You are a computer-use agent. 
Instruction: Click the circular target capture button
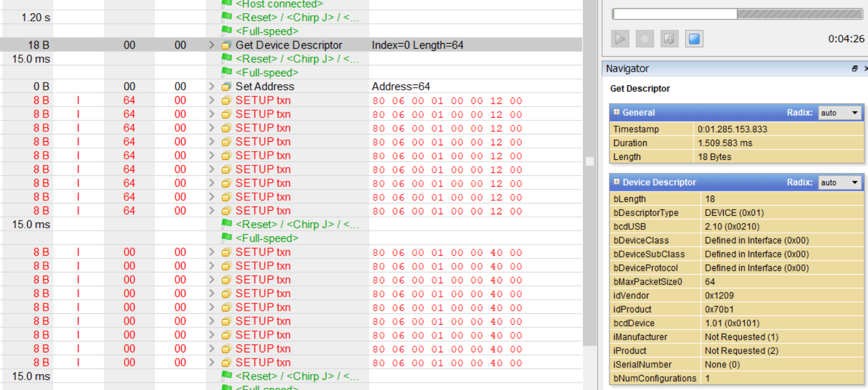pos(644,39)
